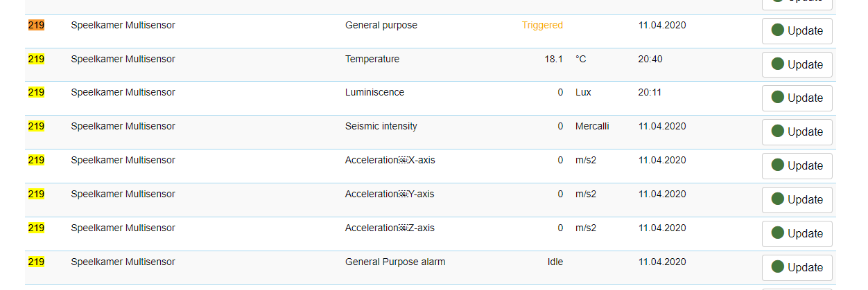Click the Idle alarm status

[x=555, y=262]
